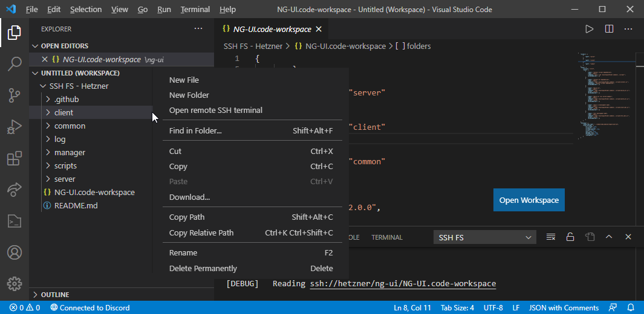
Task: Choose Download... from context menu
Action: 251,197
